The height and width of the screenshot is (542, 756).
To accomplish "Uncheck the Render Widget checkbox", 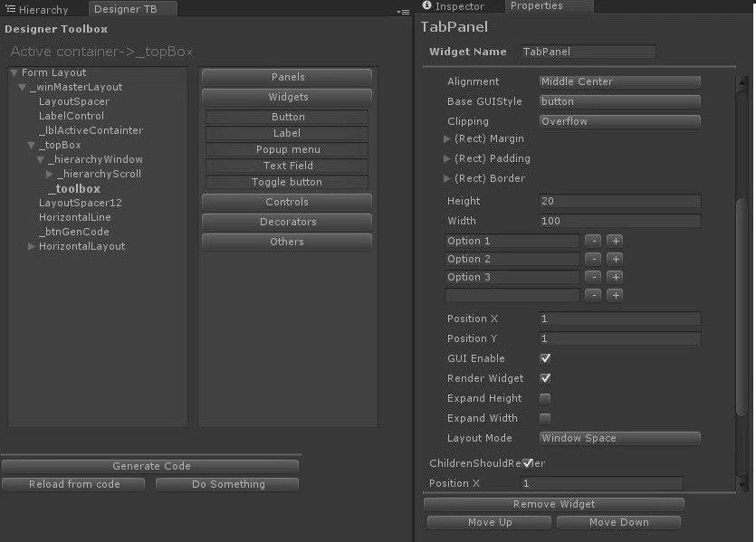I will click(x=546, y=378).
